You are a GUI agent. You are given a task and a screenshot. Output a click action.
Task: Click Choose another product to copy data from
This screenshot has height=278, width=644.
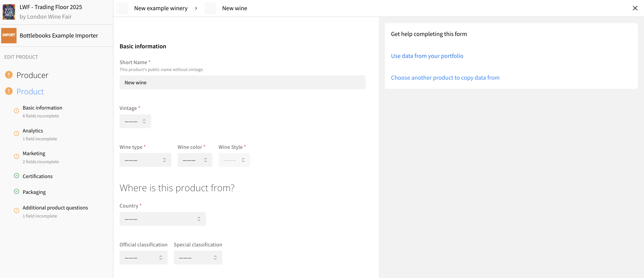[x=445, y=78]
